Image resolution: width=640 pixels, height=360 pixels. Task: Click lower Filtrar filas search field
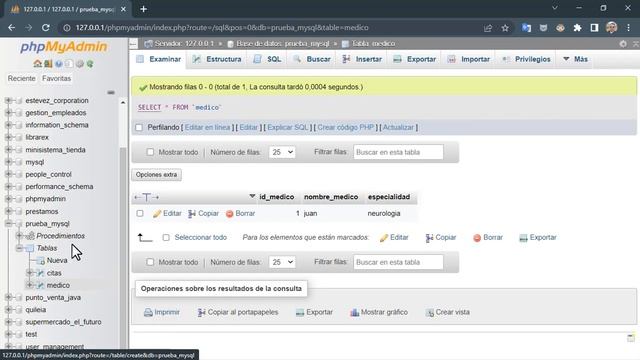coord(398,262)
